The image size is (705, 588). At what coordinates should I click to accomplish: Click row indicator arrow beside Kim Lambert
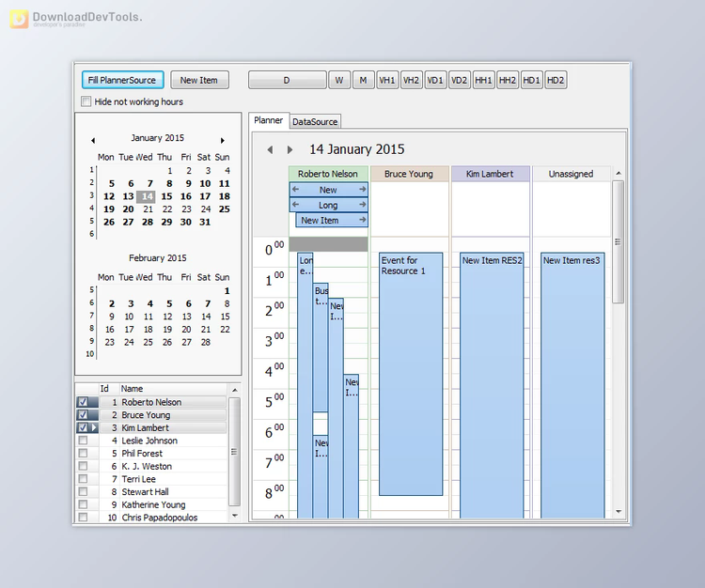coord(94,427)
